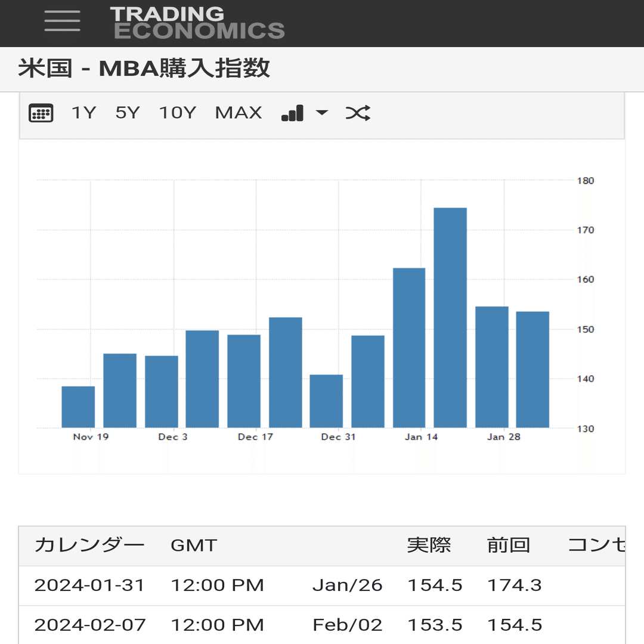Select the 10Y time range
Screen dimensions: 644x644
click(178, 113)
